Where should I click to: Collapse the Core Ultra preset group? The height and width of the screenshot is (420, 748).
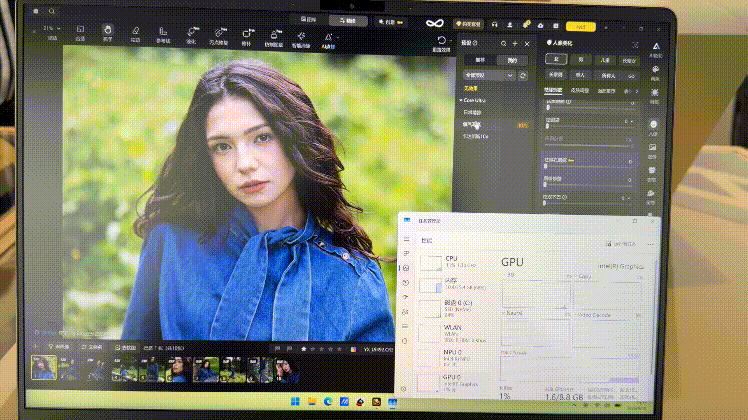click(x=461, y=100)
